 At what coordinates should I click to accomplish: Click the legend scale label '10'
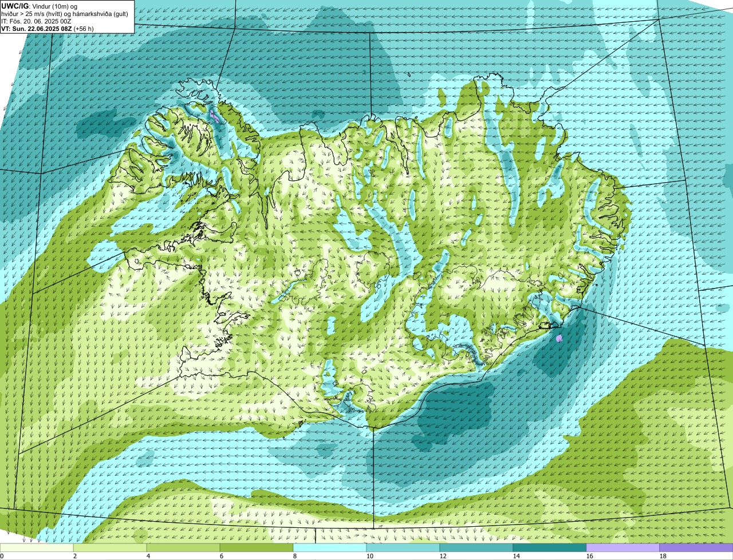pyautogui.click(x=370, y=556)
